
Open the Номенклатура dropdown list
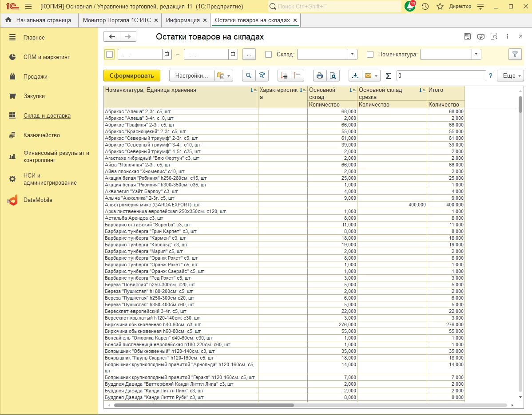pos(476,54)
